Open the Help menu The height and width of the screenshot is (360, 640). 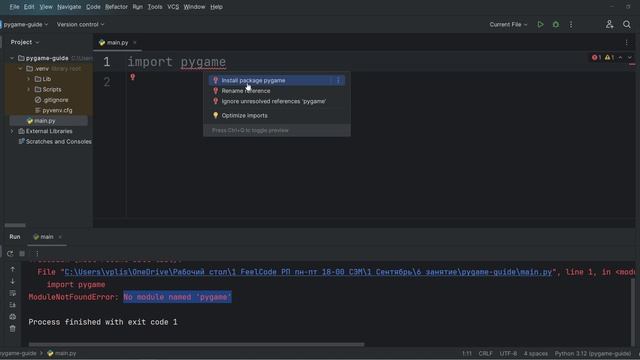click(x=216, y=7)
